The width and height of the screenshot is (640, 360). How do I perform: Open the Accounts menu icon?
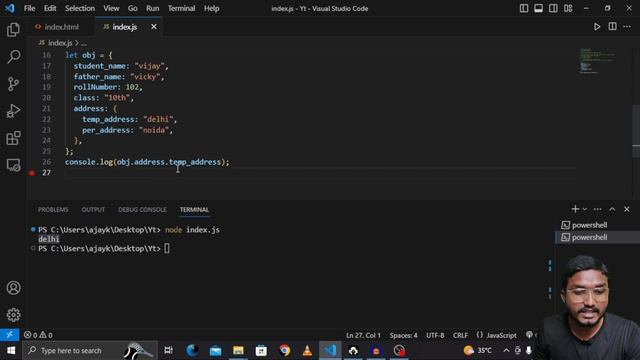(x=13, y=288)
